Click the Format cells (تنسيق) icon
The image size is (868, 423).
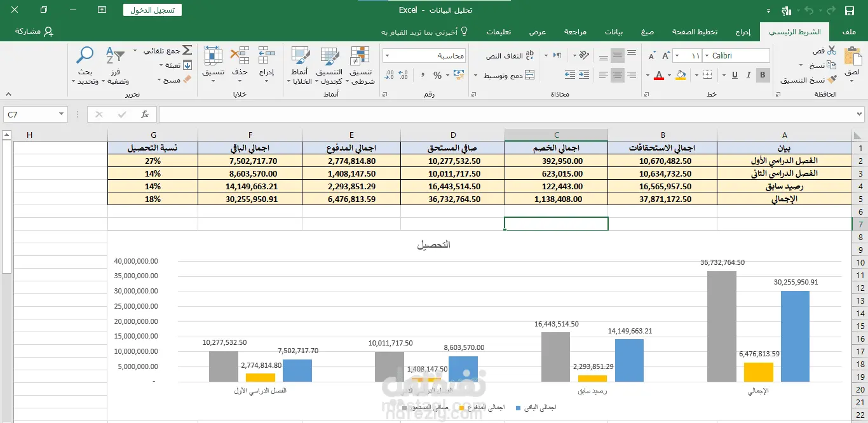[x=213, y=56]
